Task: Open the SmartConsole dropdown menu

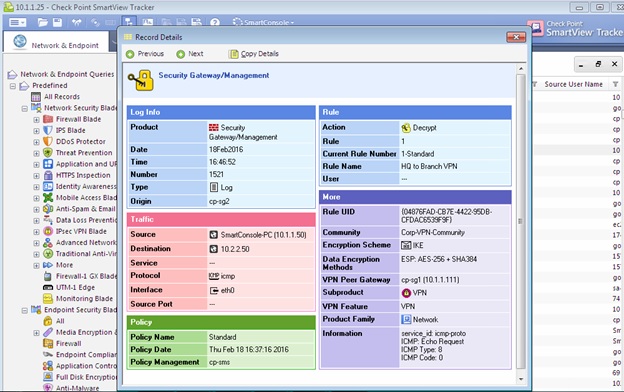Action: click(263, 22)
